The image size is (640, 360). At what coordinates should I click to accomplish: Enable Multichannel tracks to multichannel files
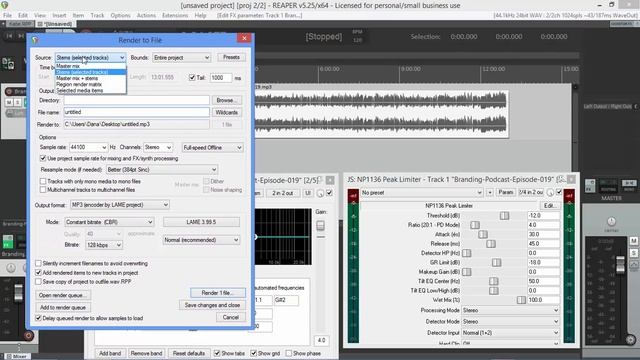tap(43, 190)
